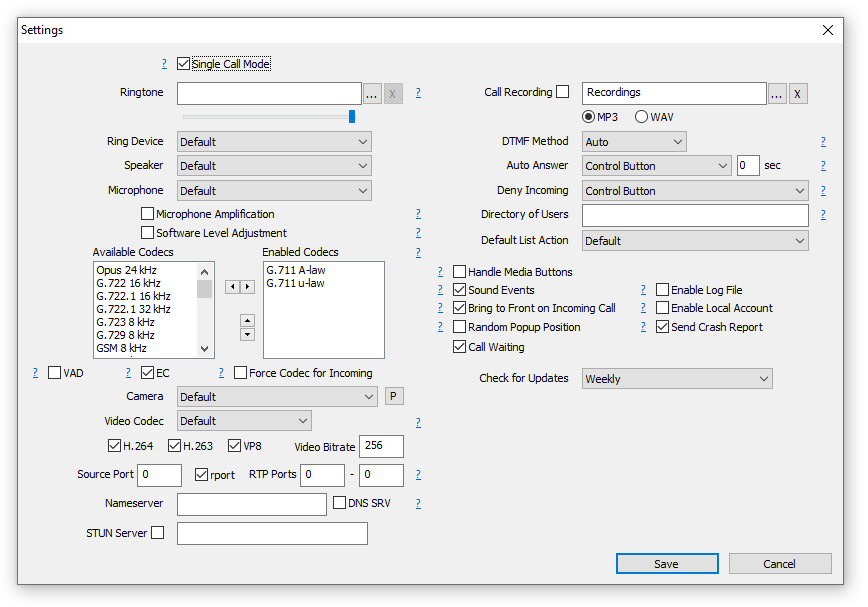
Task: Move enabled codec up in priority
Action: click(247, 322)
